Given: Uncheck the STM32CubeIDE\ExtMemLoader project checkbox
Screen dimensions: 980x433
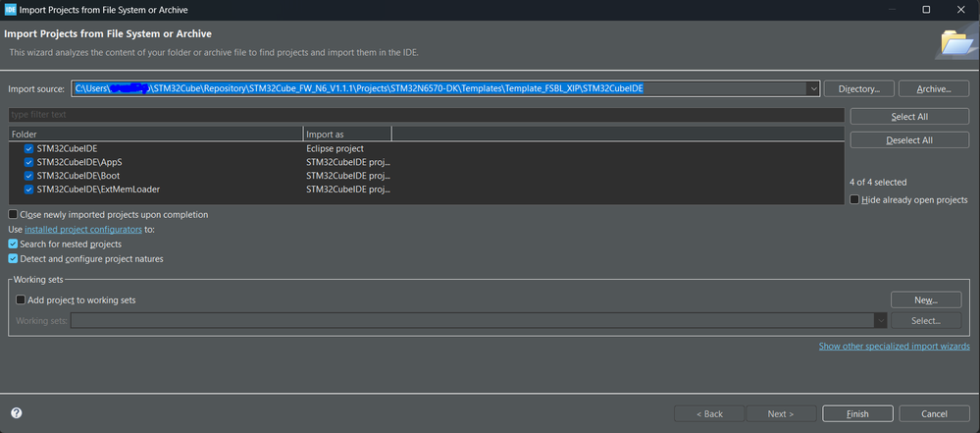Looking at the screenshot, I should pyautogui.click(x=28, y=189).
